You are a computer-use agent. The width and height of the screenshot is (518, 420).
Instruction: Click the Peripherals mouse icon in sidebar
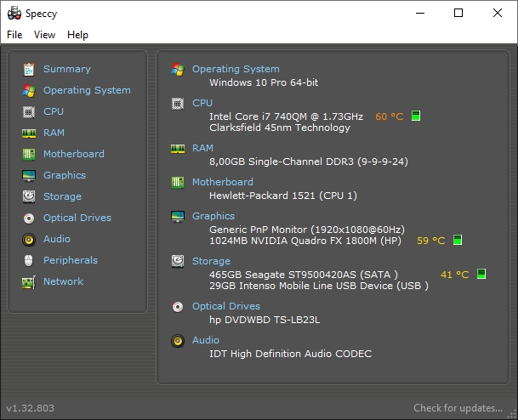[x=29, y=260]
